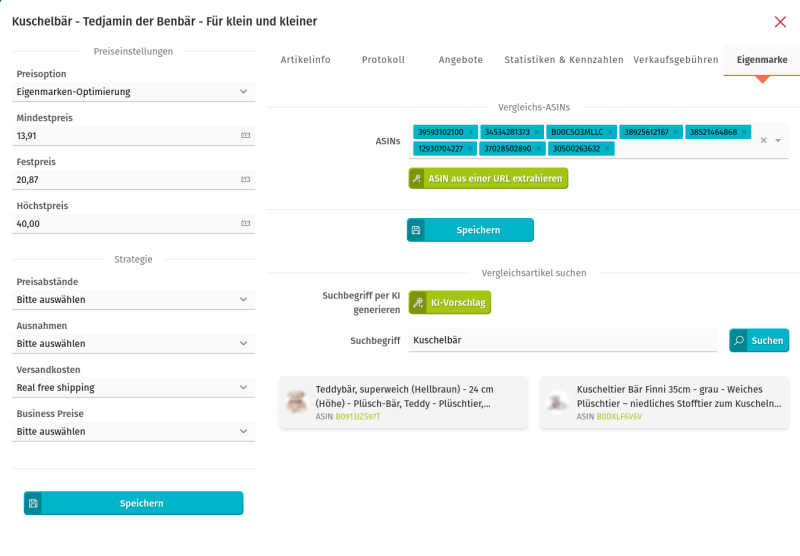800x556 pixels.
Task: Open Statistiken & Kennzahlen tab
Action: click(564, 60)
